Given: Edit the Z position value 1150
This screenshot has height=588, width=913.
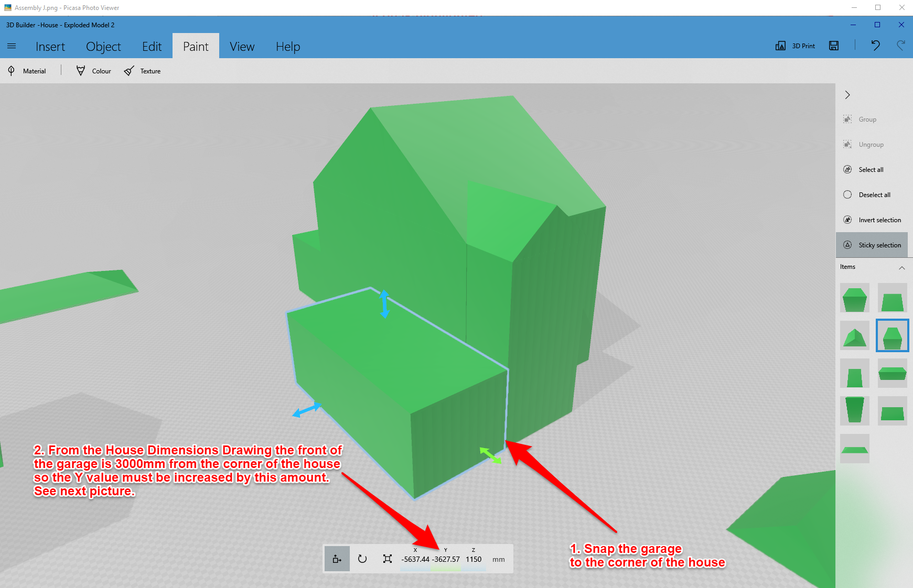Looking at the screenshot, I should [x=474, y=560].
